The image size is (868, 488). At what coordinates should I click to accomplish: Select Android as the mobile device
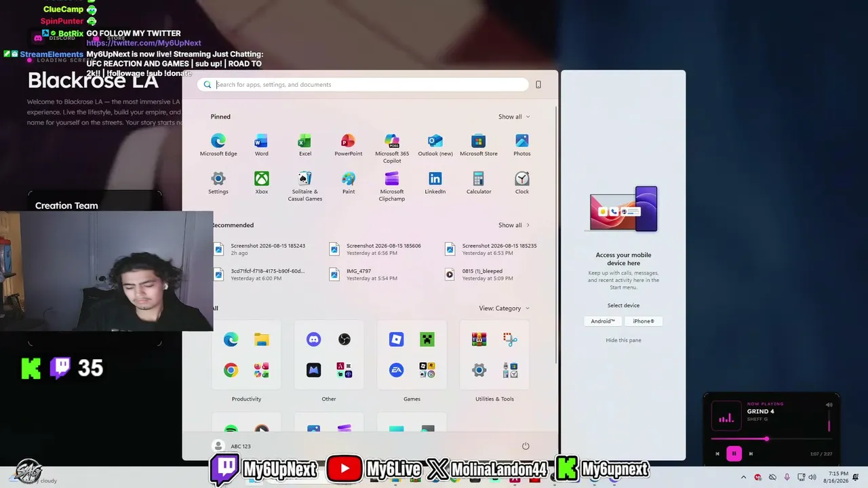click(603, 321)
